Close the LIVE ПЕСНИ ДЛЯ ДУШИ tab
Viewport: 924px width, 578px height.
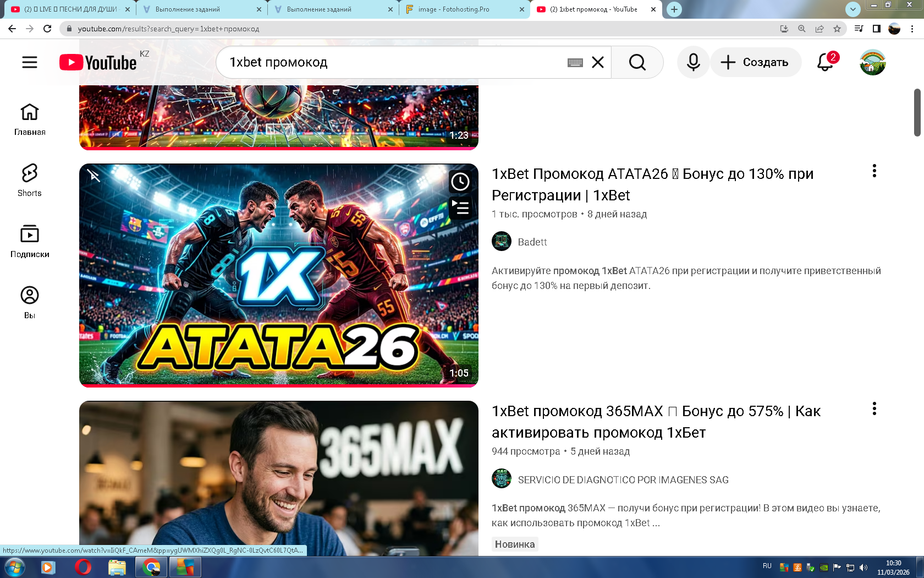(128, 9)
